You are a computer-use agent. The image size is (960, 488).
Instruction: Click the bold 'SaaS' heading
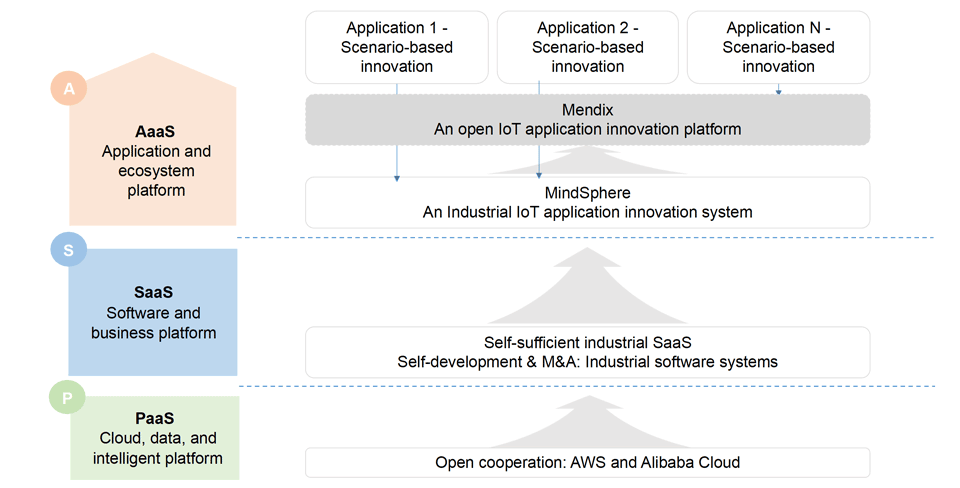(154, 293)
